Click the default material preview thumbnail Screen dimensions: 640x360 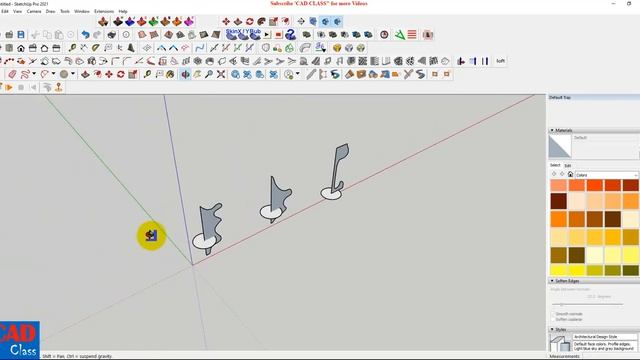tap(560, 147)
